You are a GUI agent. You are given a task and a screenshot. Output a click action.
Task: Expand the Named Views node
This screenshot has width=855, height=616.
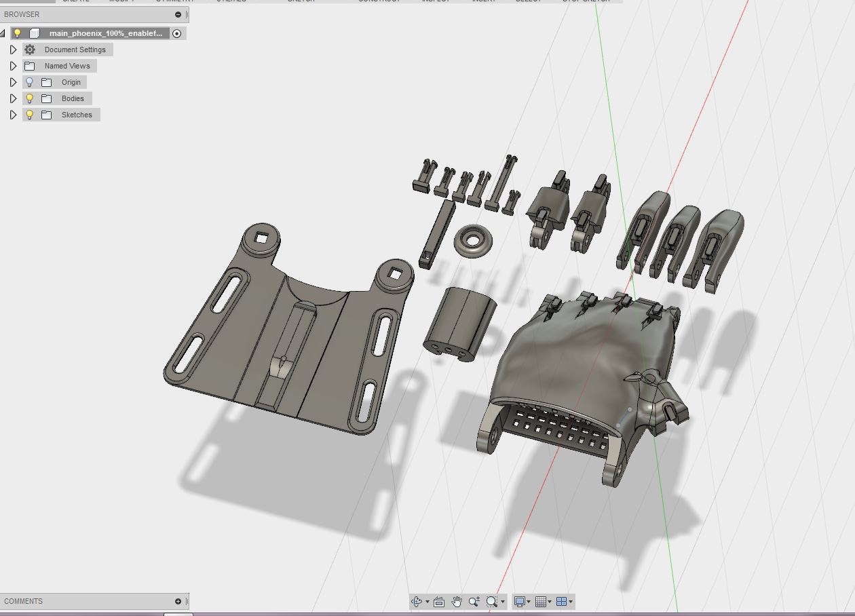13,66
